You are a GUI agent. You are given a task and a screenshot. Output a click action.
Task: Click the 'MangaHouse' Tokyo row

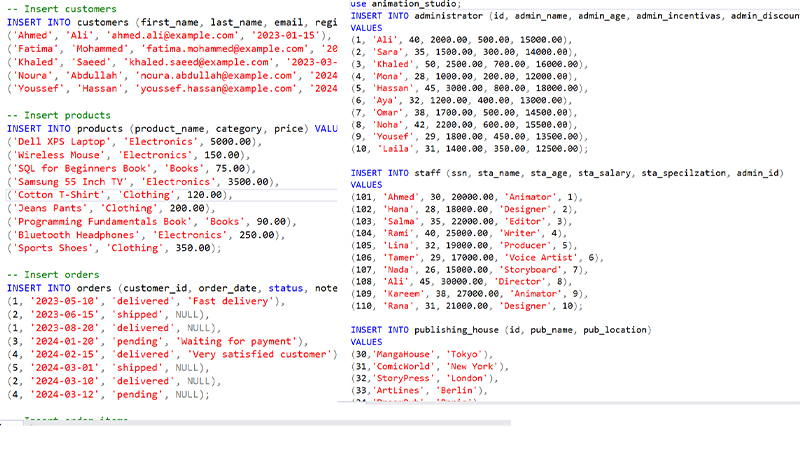[422, 354]
